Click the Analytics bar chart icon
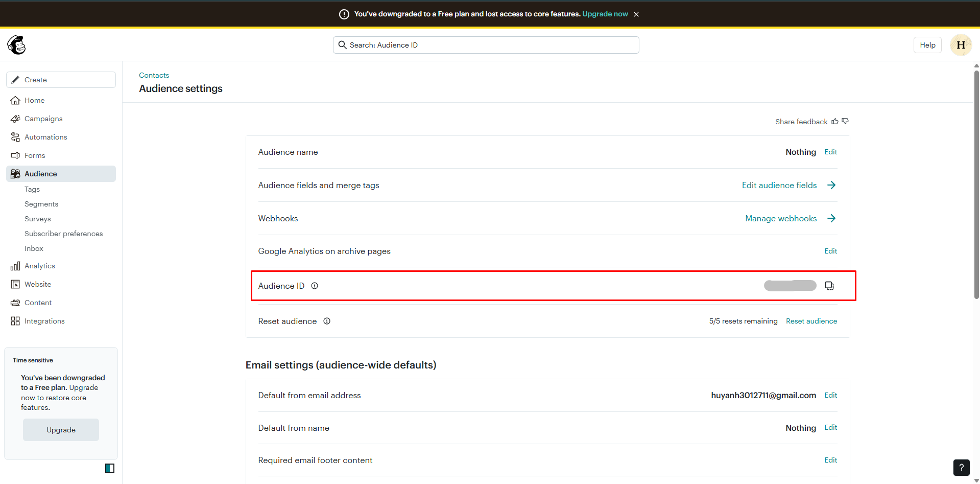 [x=15, y=266]
